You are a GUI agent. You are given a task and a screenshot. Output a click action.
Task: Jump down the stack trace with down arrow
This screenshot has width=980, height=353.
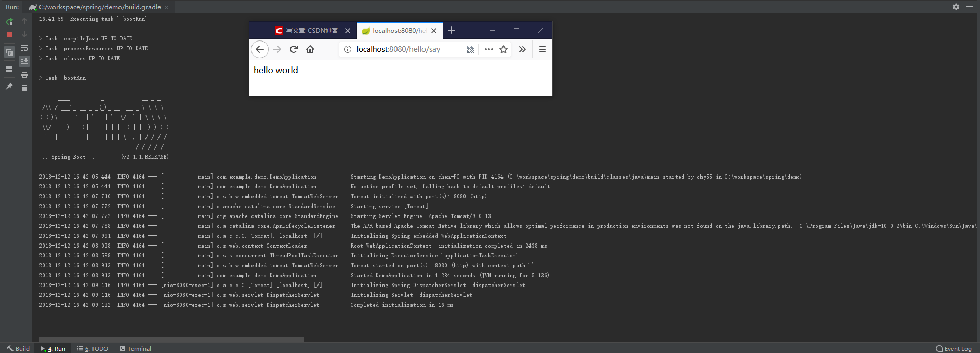click(x=24, y=34)
